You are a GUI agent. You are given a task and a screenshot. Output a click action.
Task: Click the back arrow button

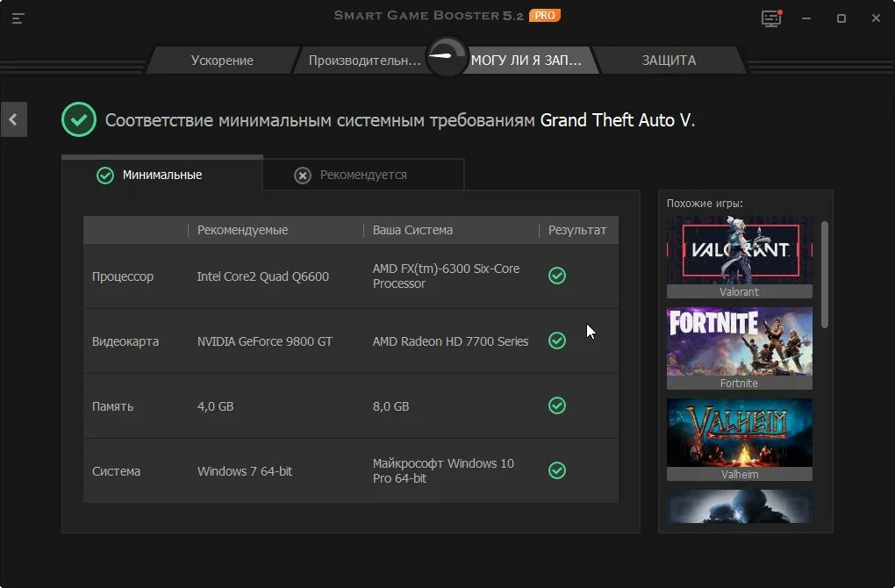(x=13, y=119)
